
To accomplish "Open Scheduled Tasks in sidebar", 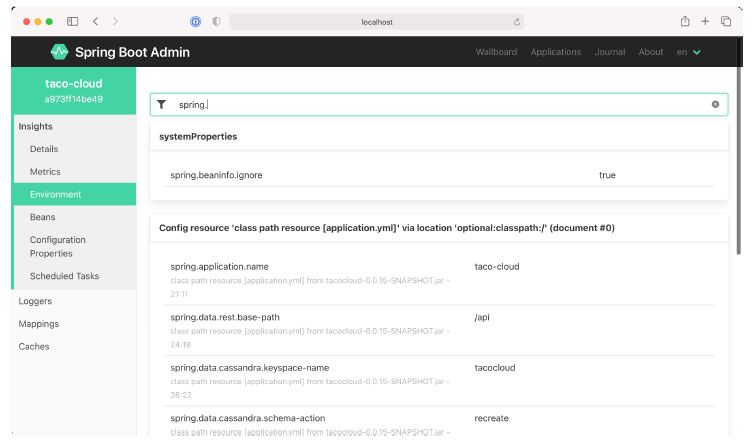I will (x=64, y=276).
